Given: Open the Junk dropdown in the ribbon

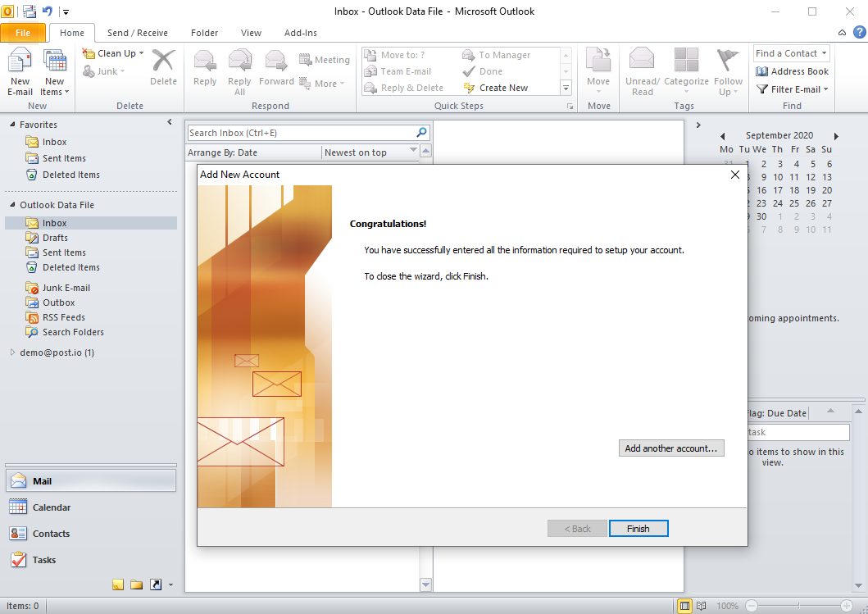Looking at the screenshot, I should (103, 70).
